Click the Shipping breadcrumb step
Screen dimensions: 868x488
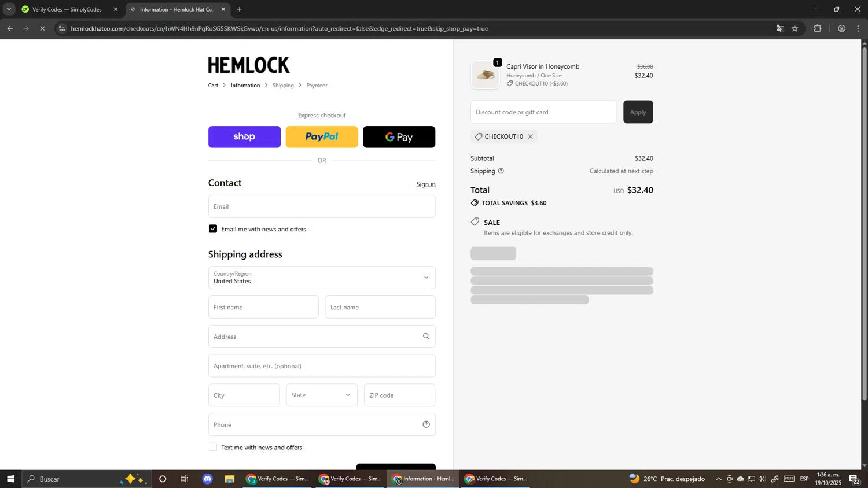click(283, 85)
